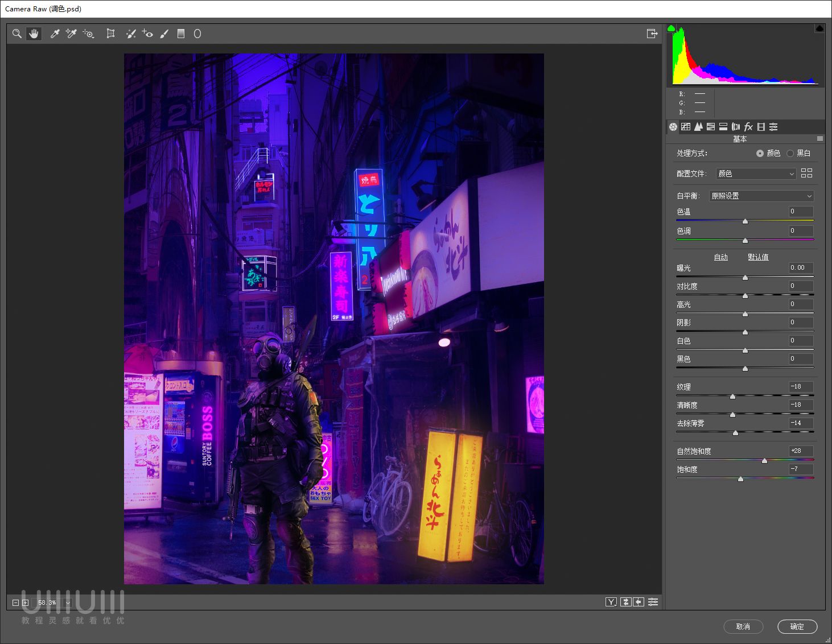
Task: Adjust the 饱和度 saturation slider
Action: click(x=740, y=478)
